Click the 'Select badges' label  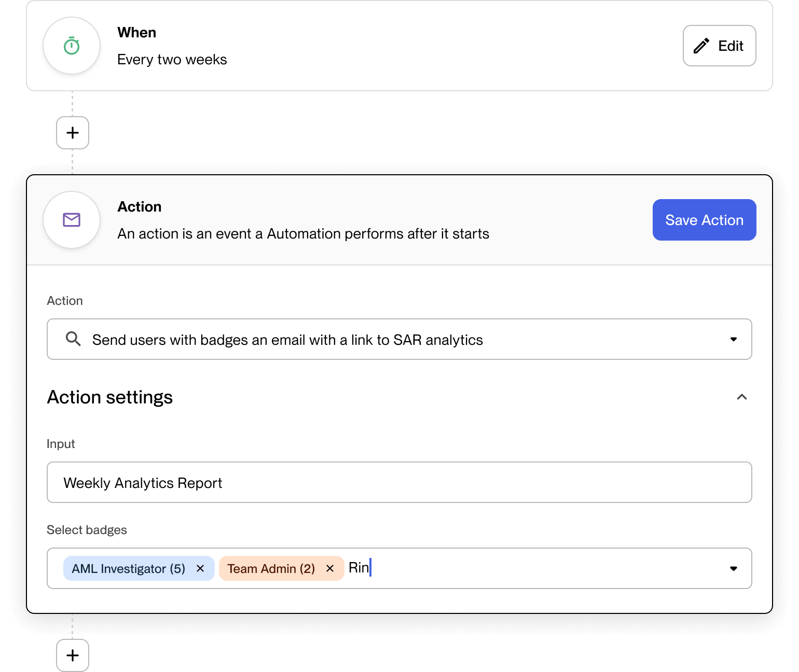pos(87,530)
